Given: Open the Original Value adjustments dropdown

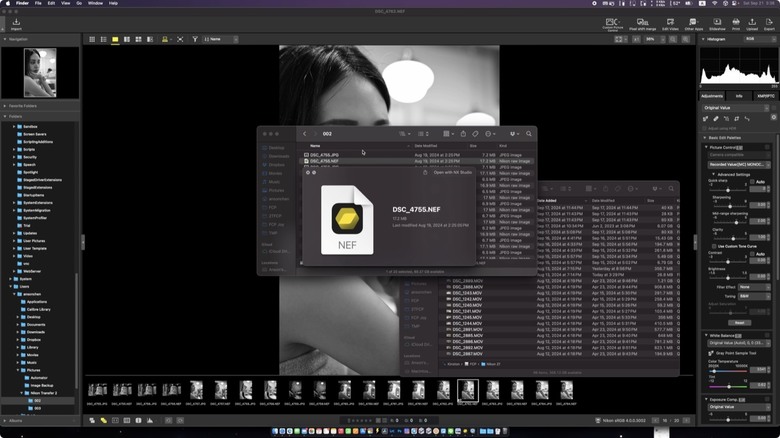Looking at the screenshot, I should 736,108.
